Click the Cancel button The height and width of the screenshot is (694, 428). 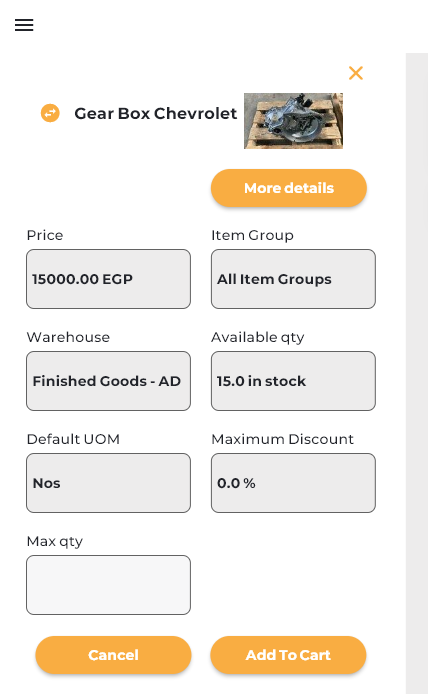(113, 655)
